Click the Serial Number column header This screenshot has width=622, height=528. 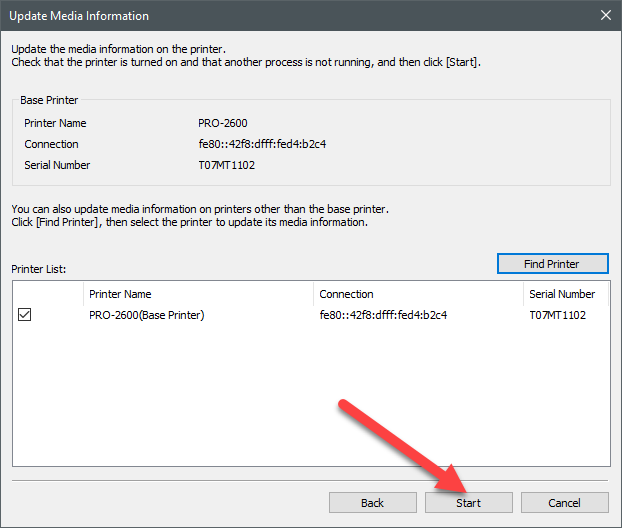(565, 294)
